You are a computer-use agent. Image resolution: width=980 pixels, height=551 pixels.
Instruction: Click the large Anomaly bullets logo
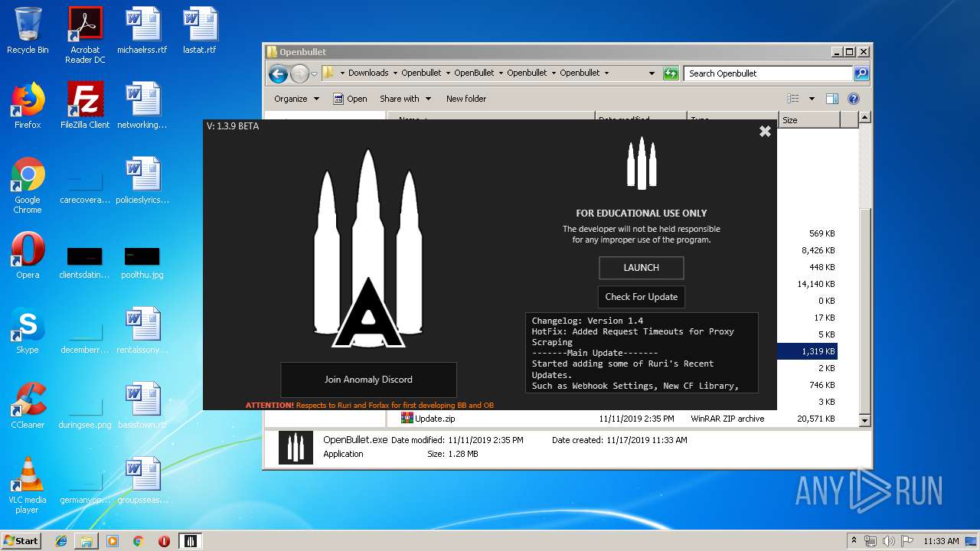point(368,247)
